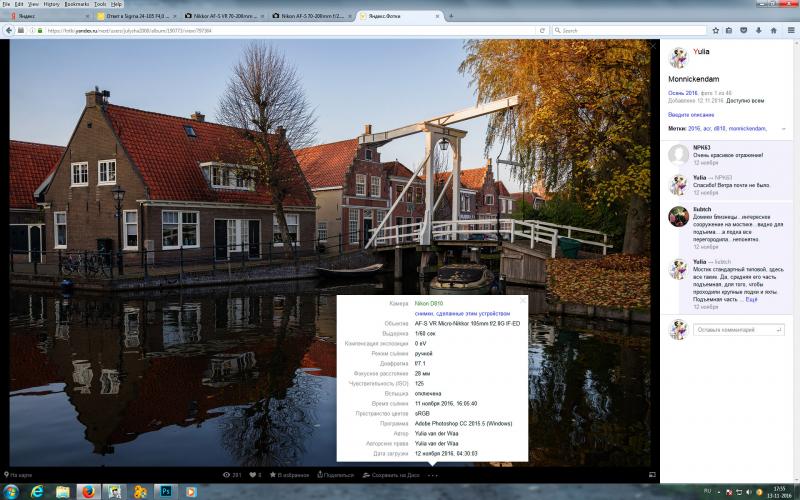Click NPK63's gray avatar
The image size is (800, 500).
(679, 154)
